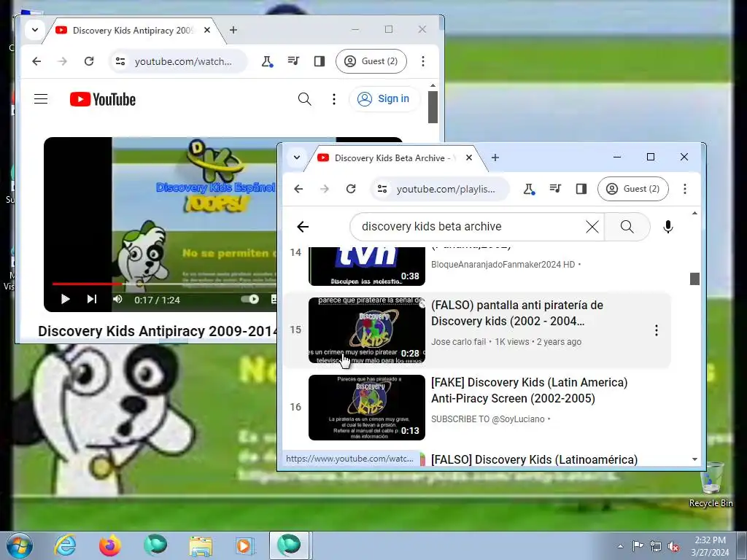Viewport: 747px width, 560px height.
Task: Go back in the Beta Archive window
Action: click(x=298, y=189)
